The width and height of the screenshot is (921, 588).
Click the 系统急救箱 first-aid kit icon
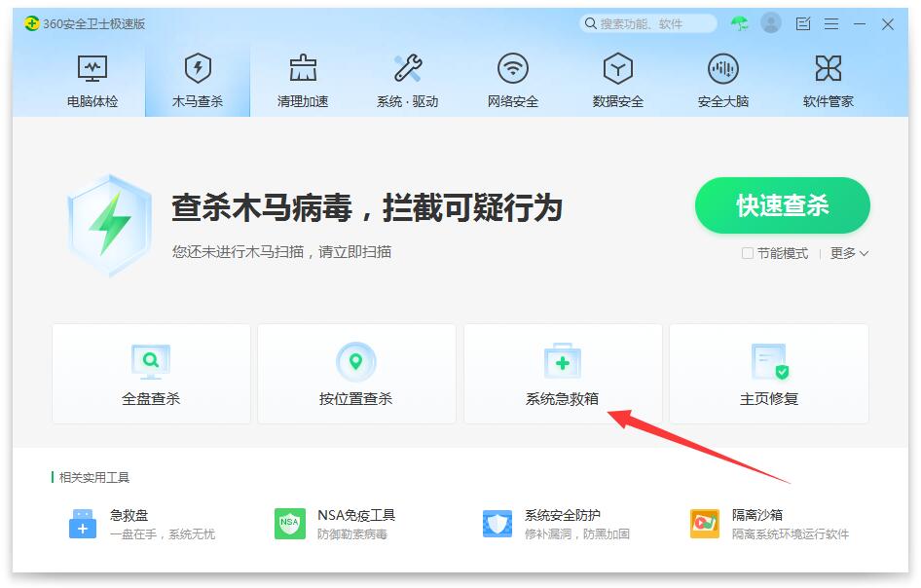562,361
